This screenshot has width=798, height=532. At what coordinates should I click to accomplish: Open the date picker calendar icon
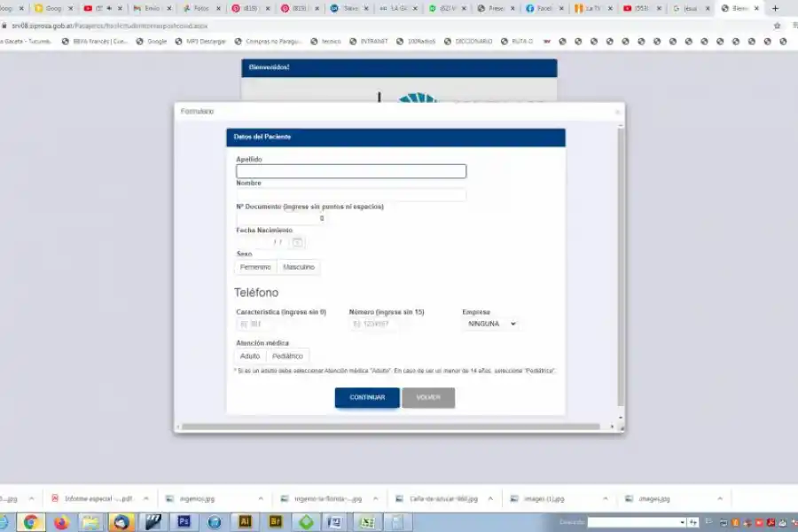click(298, 242)
